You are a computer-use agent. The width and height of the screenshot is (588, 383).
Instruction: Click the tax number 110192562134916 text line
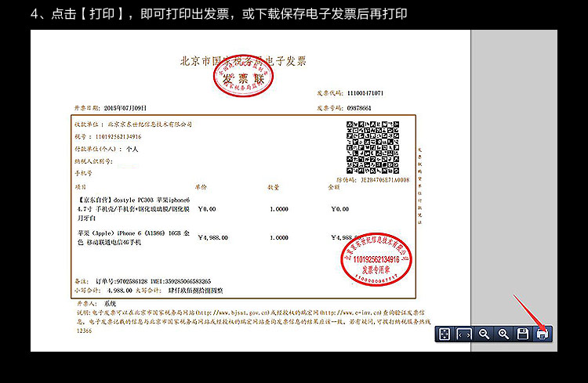[x=108, y=136]
